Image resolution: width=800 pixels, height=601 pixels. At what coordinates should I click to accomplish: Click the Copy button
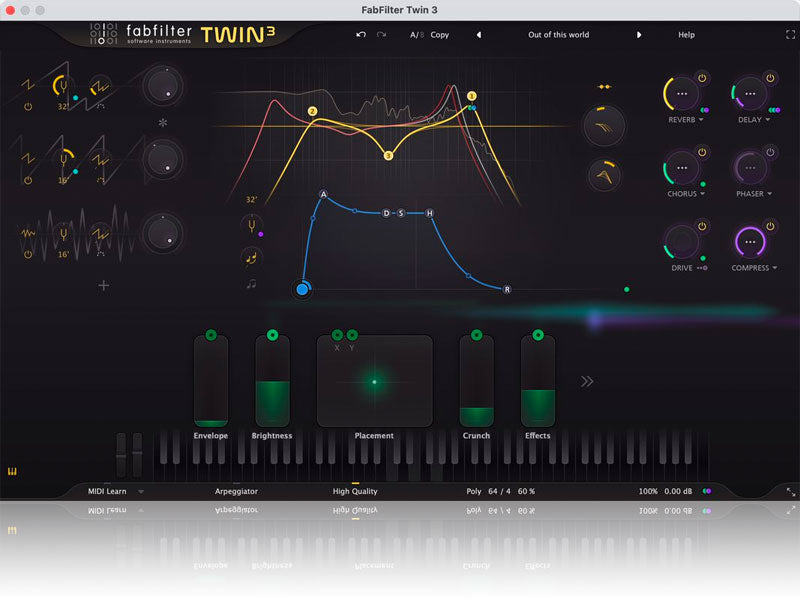click(439, 35)
